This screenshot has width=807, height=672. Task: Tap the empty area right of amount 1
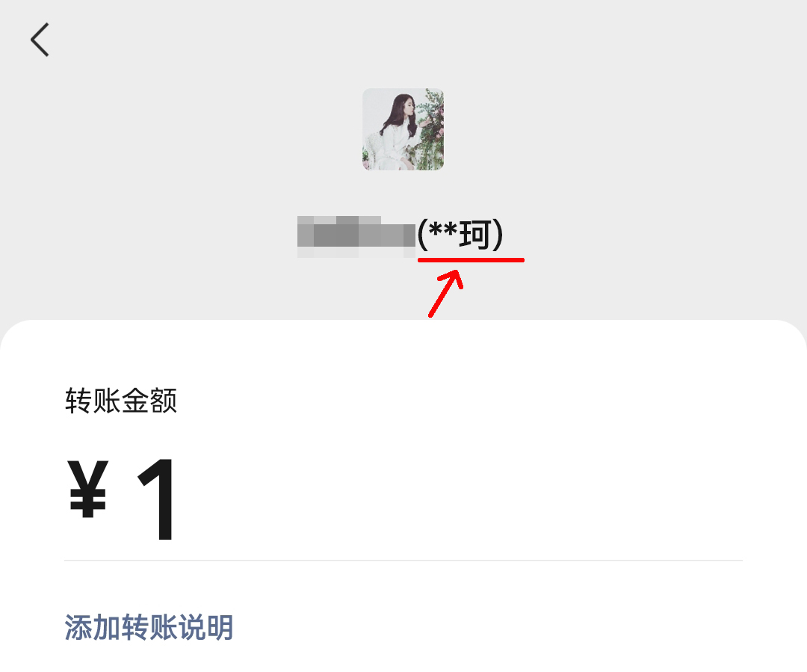458,499
